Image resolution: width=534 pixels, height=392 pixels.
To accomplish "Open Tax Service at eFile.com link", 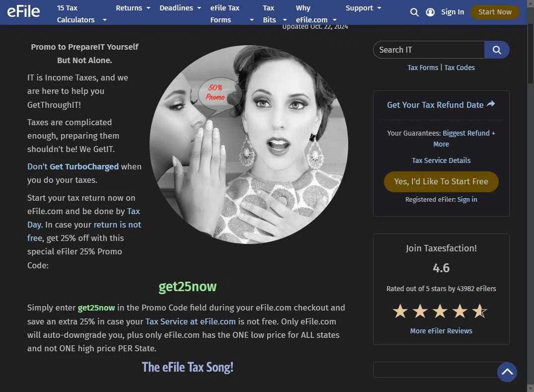I will click(x=190, y=321).
